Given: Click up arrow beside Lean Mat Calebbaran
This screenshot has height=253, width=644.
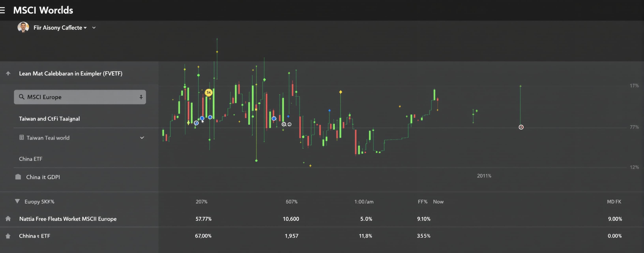Looking at the screenshot, I should [8, 73].
